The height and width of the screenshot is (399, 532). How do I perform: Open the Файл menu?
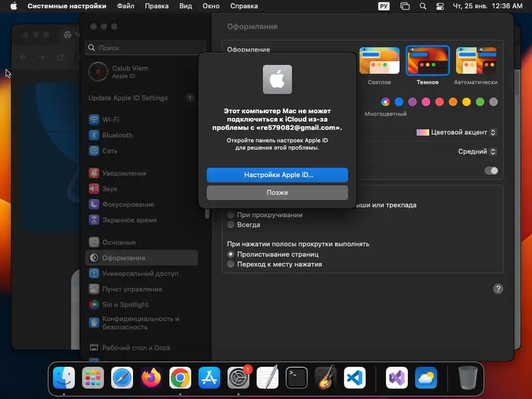[126, 6]
